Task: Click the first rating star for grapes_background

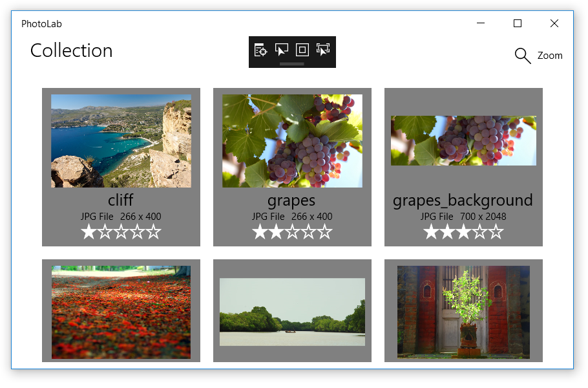Action: coord(431,231)
